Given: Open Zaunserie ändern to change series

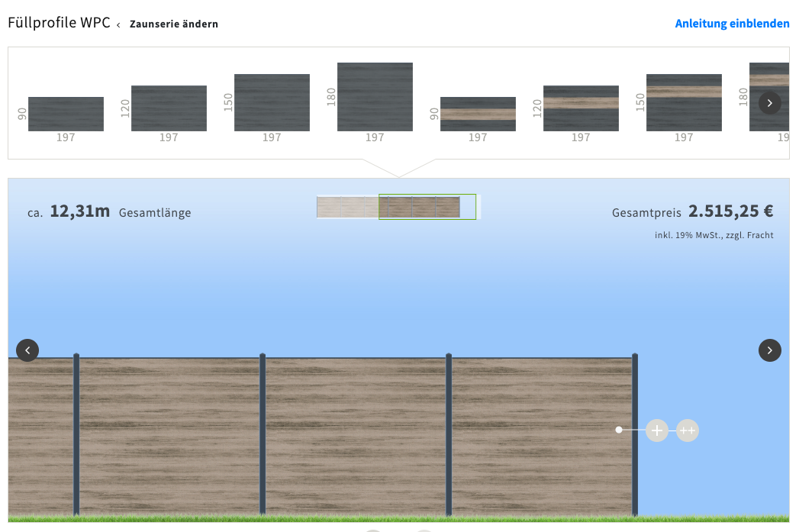Looking at the screenshot, I should pos(174,24).
